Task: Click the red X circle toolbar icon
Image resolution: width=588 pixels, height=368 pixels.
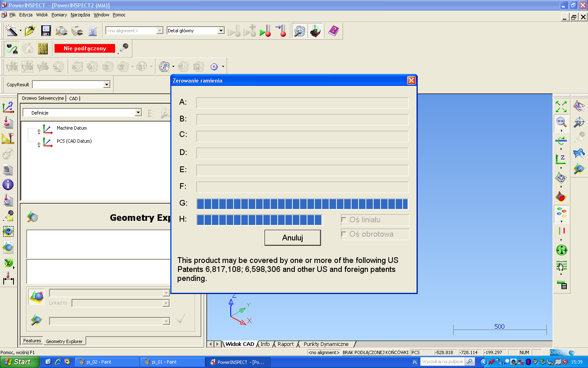Action: point(214,67)
